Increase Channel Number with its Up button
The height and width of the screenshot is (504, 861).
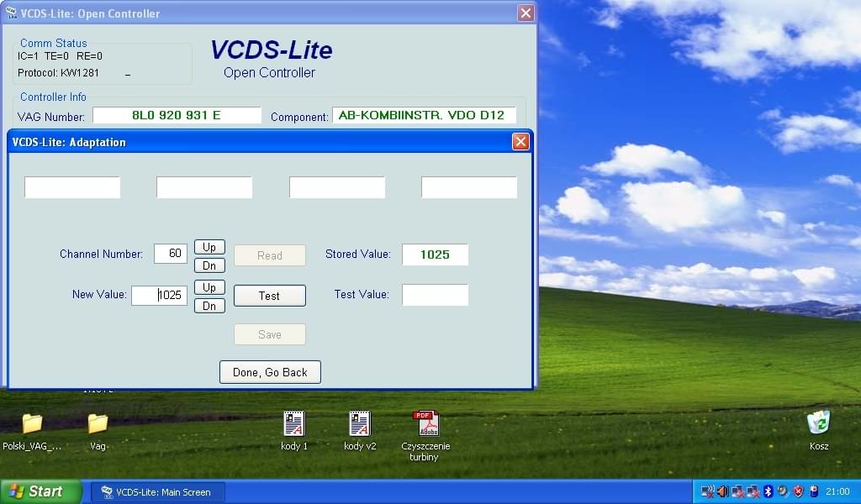(x=209, y=247)
